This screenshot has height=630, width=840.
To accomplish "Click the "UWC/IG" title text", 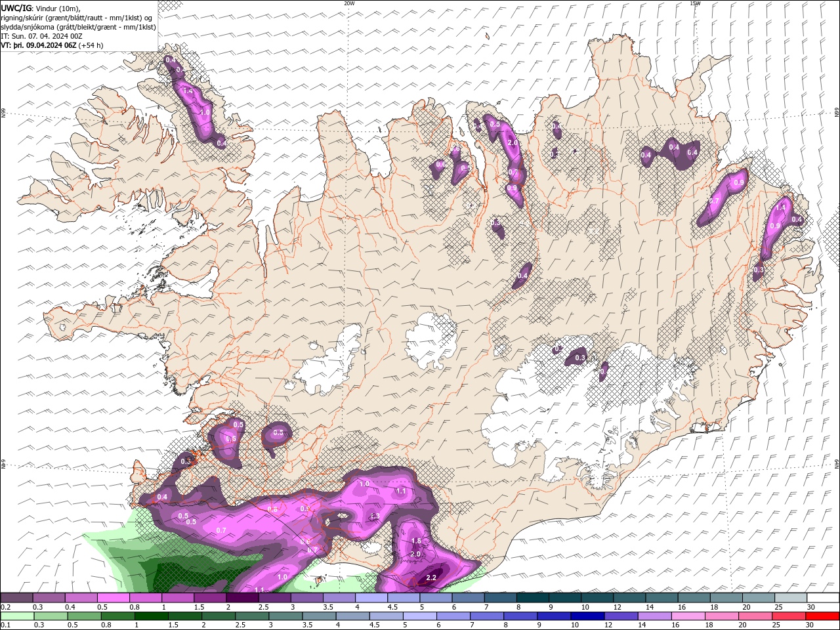I will click(x=16, y=7).
